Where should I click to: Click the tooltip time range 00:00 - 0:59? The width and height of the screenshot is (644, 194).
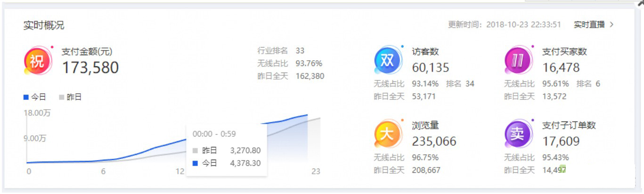tap(214, 134)
